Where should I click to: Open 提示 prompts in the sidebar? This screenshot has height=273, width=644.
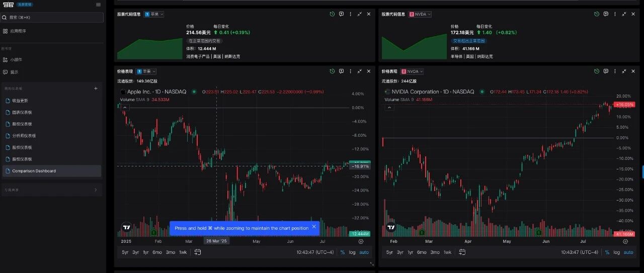pyautogui.click(x=14, y=72)
